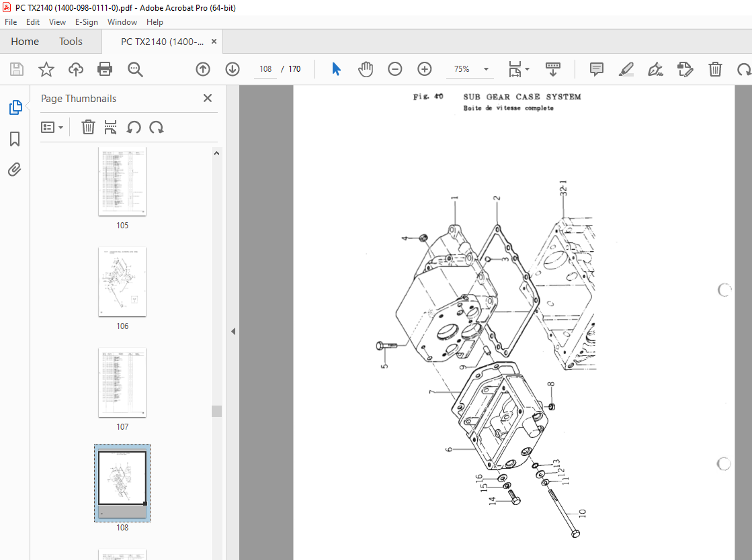Click the 75% zoom value field
Screen dimensions: 752x560
[x=462, y=69]
